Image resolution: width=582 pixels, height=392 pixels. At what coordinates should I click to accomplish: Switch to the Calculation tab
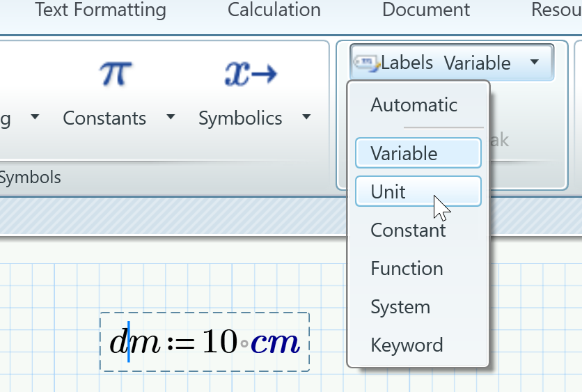[274, 10]
